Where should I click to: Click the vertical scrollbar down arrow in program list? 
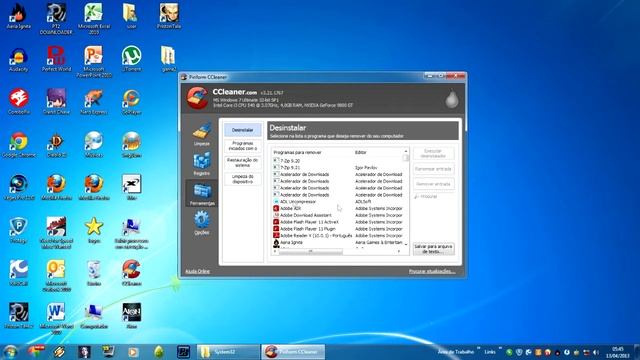[x=406, y=244]
